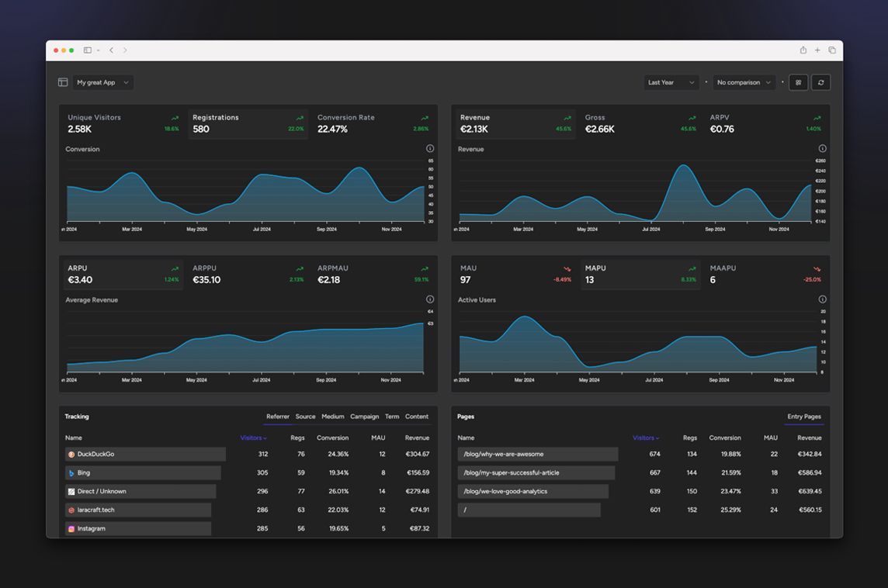
Task: Open the No comparison dropdown
Action: (744, 82)
